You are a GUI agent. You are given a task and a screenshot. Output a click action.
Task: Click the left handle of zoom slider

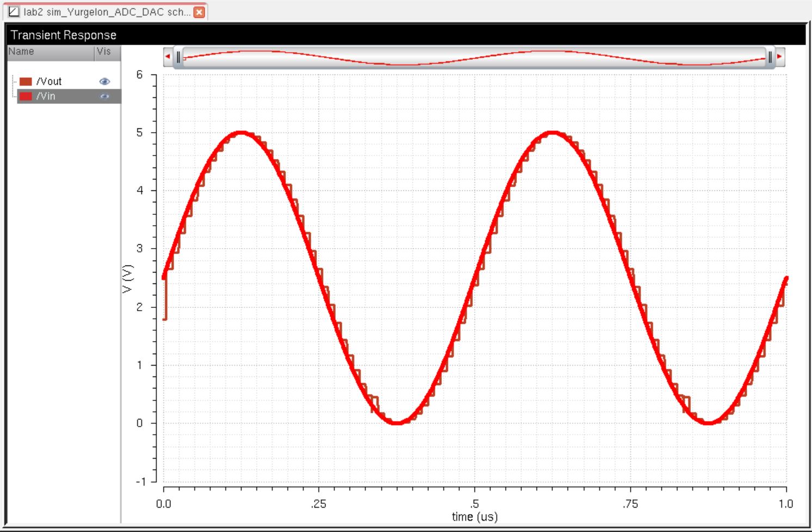click(x=179, y=57)
